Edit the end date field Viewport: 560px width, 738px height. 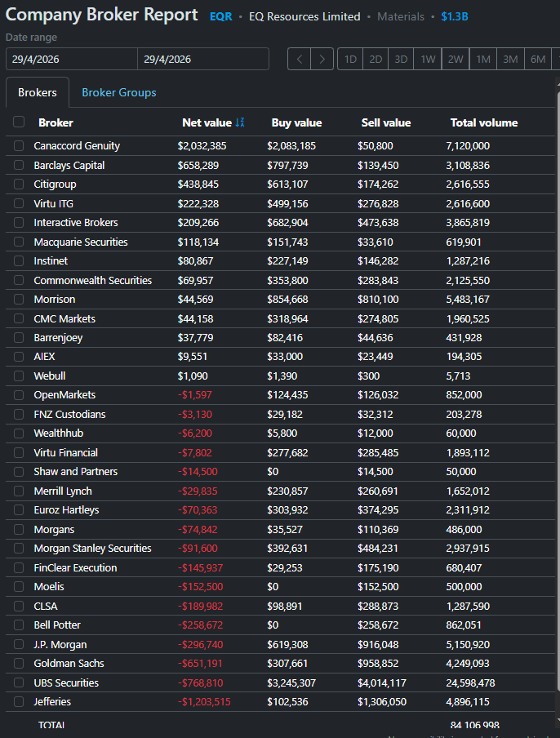pyautogui.click(x=203, y=60)
